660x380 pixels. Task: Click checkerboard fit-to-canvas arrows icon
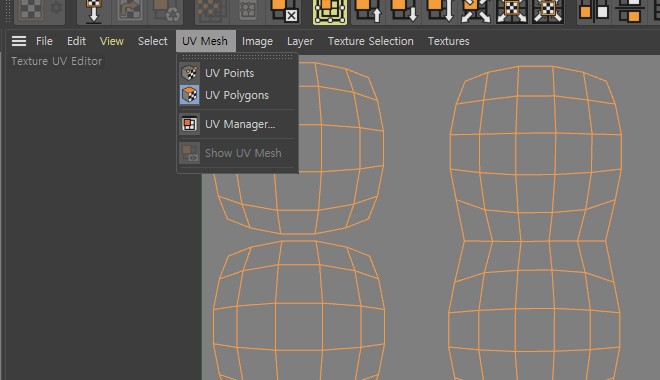(511, 11)
